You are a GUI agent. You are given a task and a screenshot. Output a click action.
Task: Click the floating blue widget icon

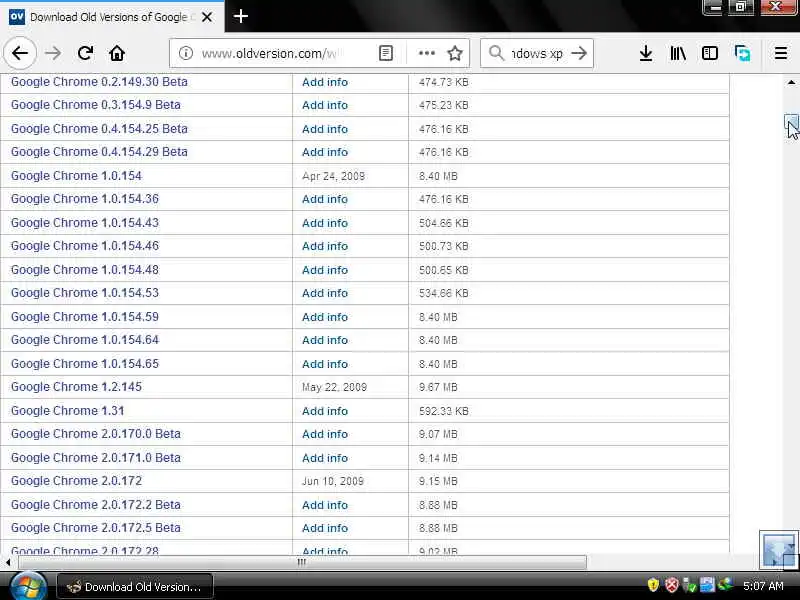pos(779,550)
